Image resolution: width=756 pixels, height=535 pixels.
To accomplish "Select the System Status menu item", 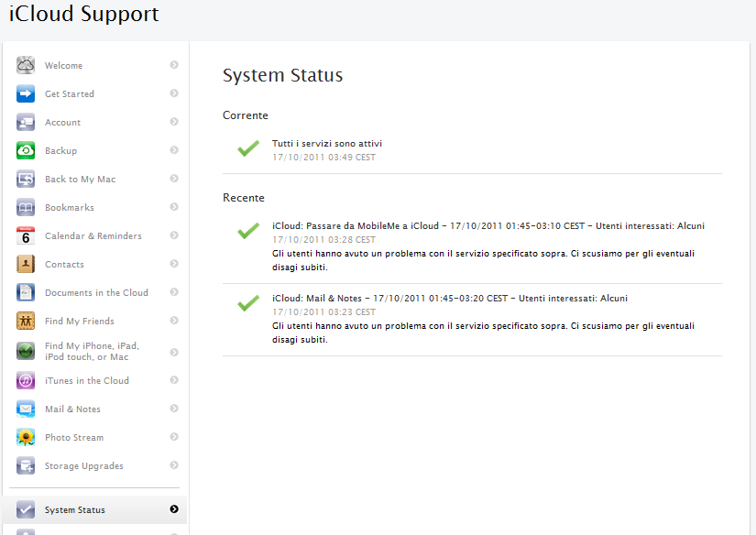I will tap(75, 509).
